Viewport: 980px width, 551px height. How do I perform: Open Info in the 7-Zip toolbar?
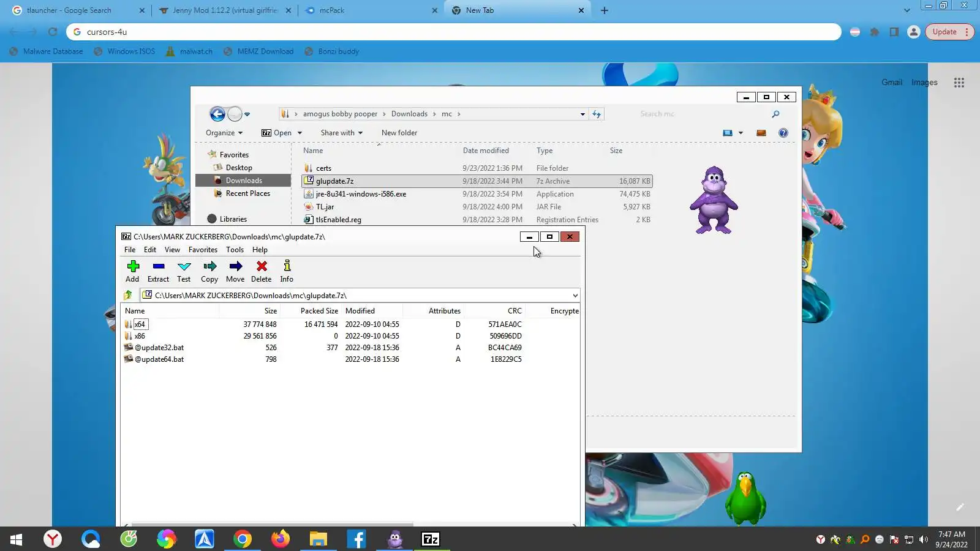pos(287,271)
